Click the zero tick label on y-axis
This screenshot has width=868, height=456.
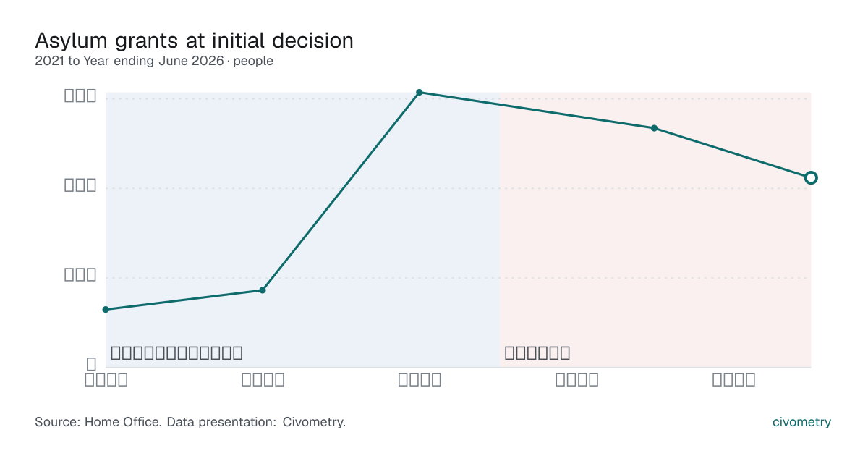pyautogui.click(x=92, y=364)
